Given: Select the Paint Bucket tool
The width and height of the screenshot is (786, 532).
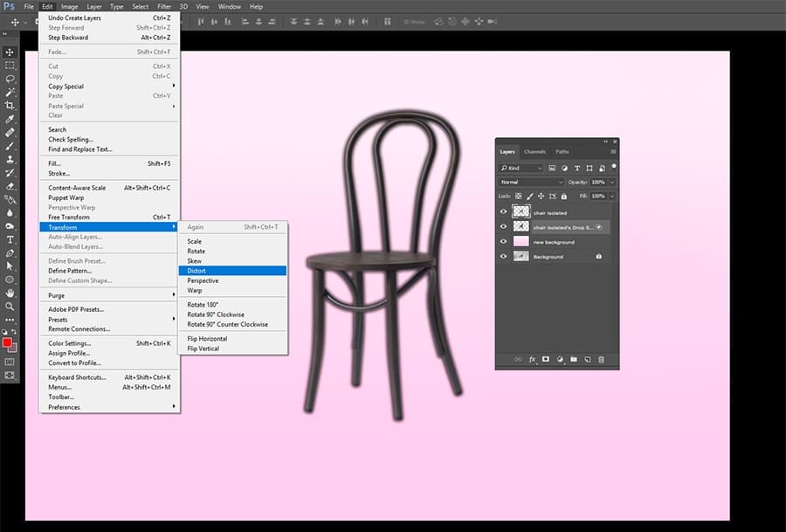Looking at the screenshot, I should pos(10,199).
